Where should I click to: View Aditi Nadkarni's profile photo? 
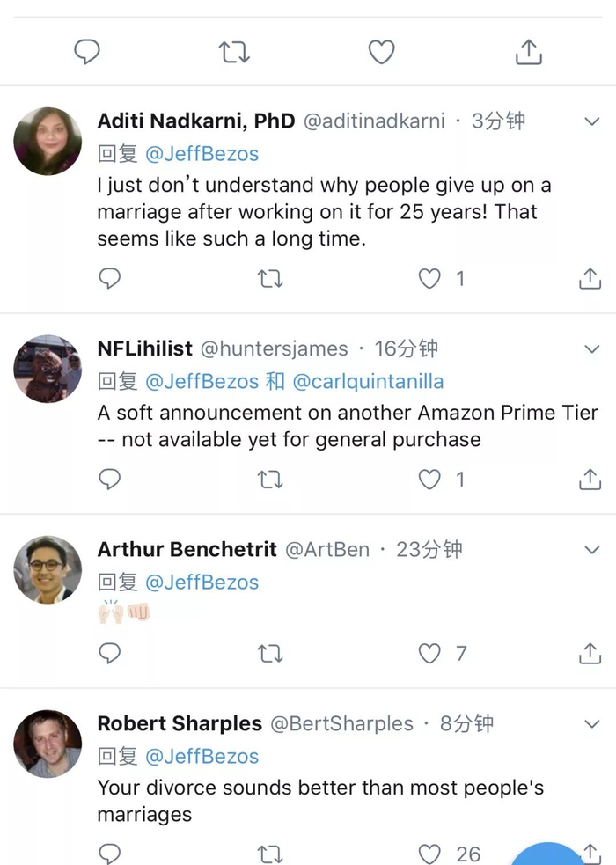48,142
